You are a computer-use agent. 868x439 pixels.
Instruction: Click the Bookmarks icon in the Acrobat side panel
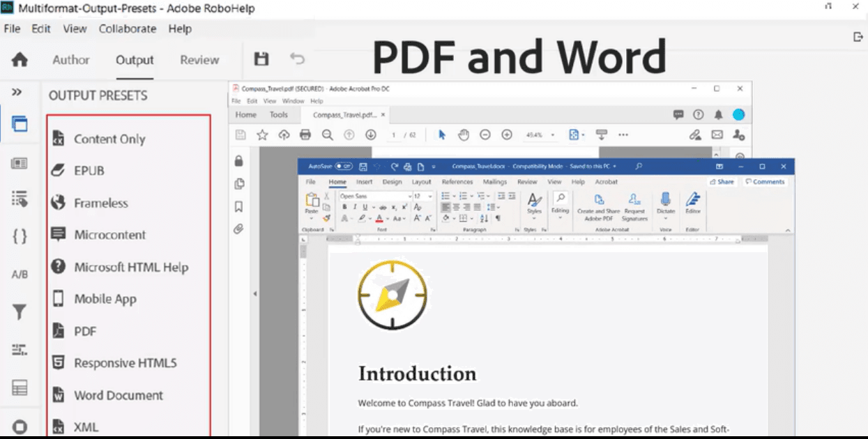click(x=238, y=207)
